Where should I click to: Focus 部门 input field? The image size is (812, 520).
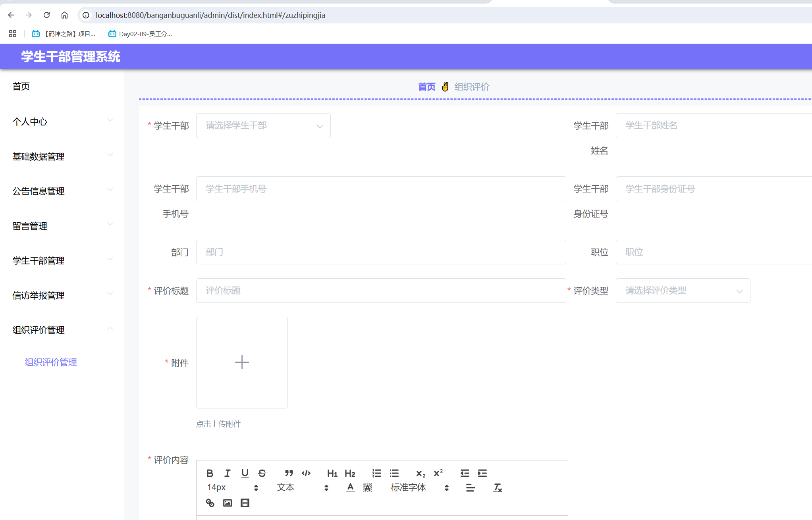[381, 252]
